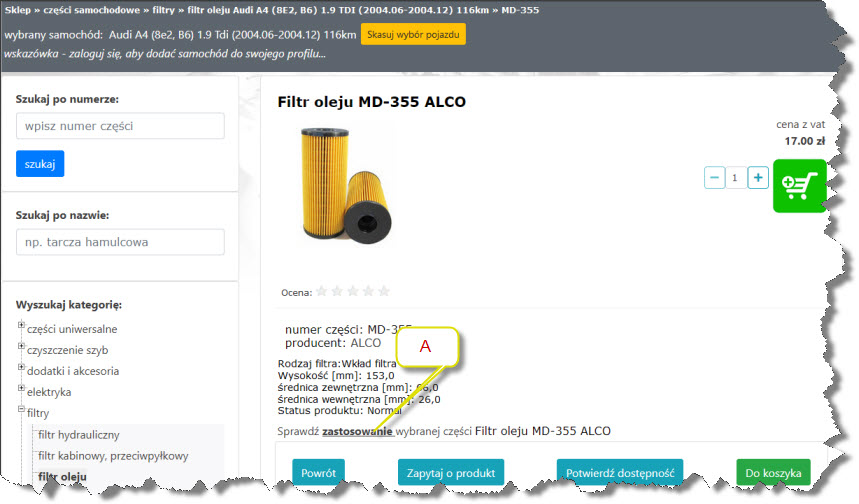Click the first rating star

[x=322, y=291]
